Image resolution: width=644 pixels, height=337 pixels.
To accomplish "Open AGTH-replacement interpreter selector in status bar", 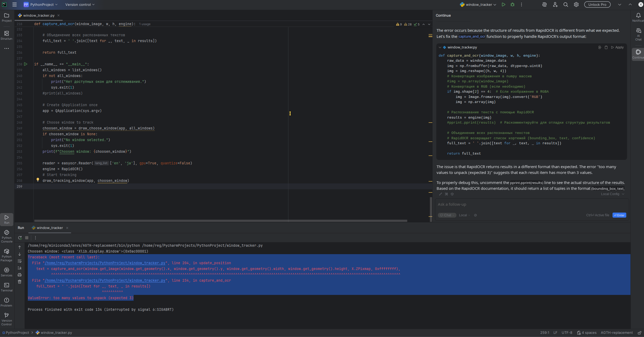I will pyautogui.click(x=616, y=333).
